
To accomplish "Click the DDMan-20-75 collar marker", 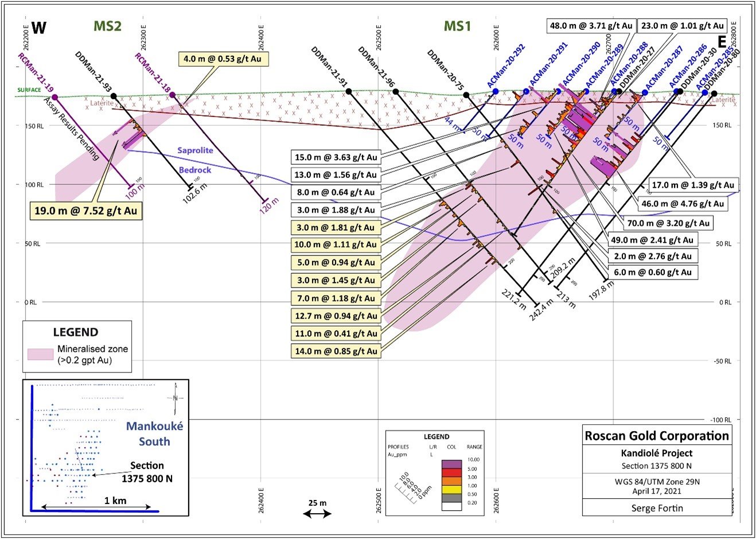I will pos(466,95).
